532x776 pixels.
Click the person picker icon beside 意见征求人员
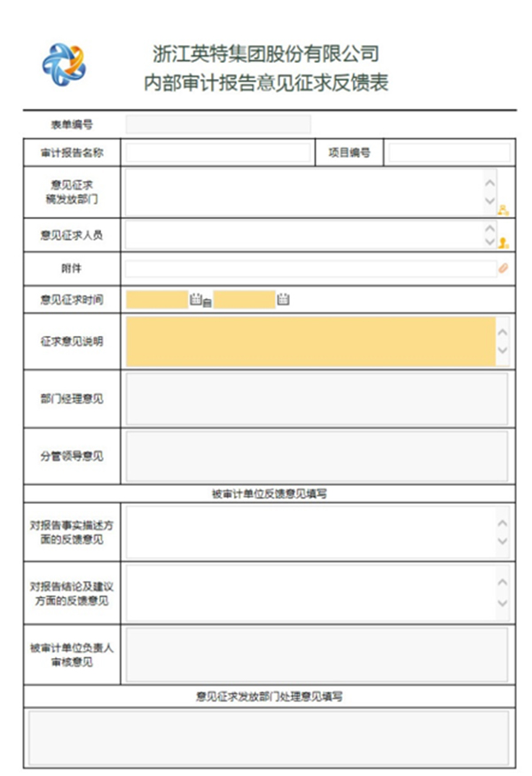point(504,242)
